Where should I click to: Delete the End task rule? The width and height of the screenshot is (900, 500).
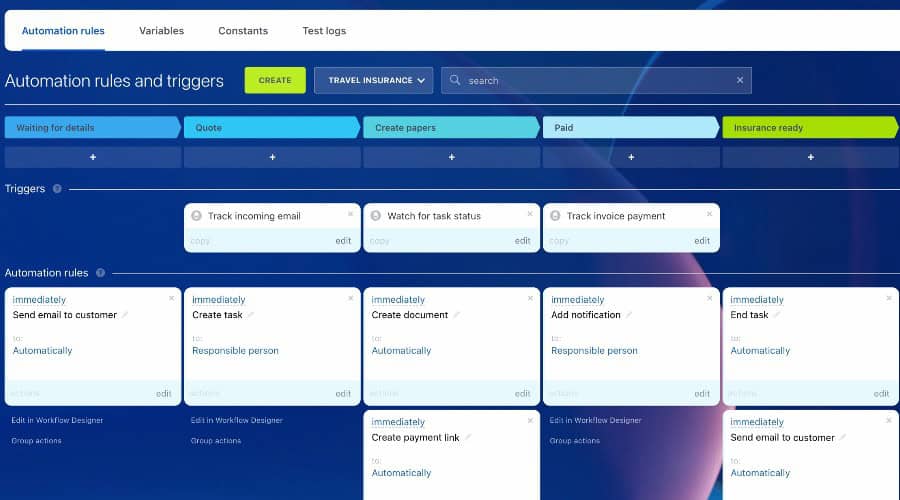(x=889, y=298)
